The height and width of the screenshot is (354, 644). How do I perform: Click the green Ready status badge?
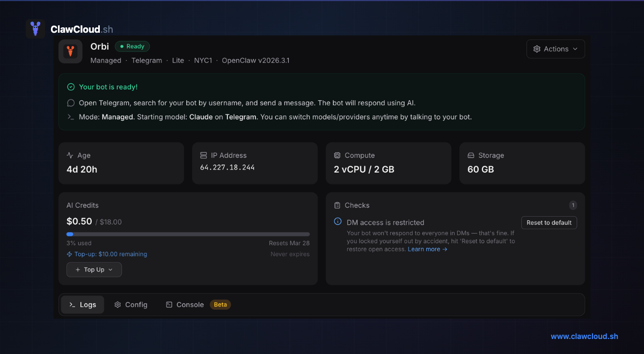tap(133, 47)
